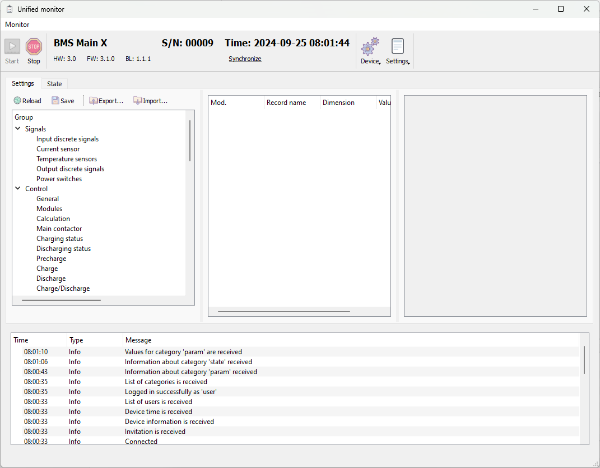The width and height of the screenshot is (600, 468).
Task: Click the S/N: 00009 serial number
Action: 188,43
